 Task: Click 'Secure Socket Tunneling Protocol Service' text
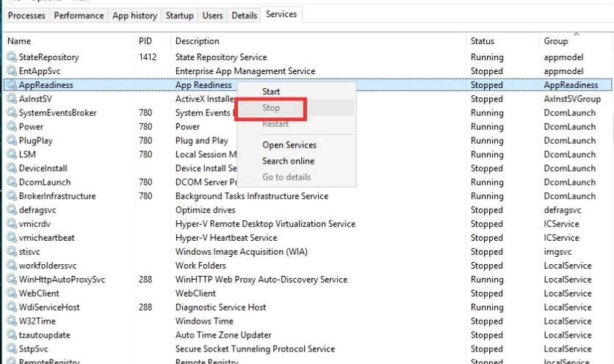tap(255, 349)
